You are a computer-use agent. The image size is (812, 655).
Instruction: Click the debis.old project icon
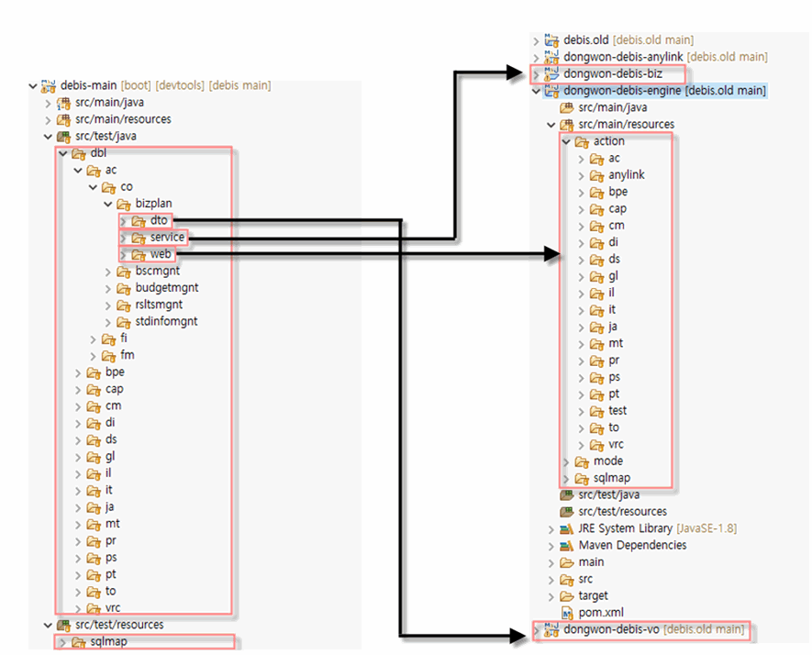pos(551,40)
